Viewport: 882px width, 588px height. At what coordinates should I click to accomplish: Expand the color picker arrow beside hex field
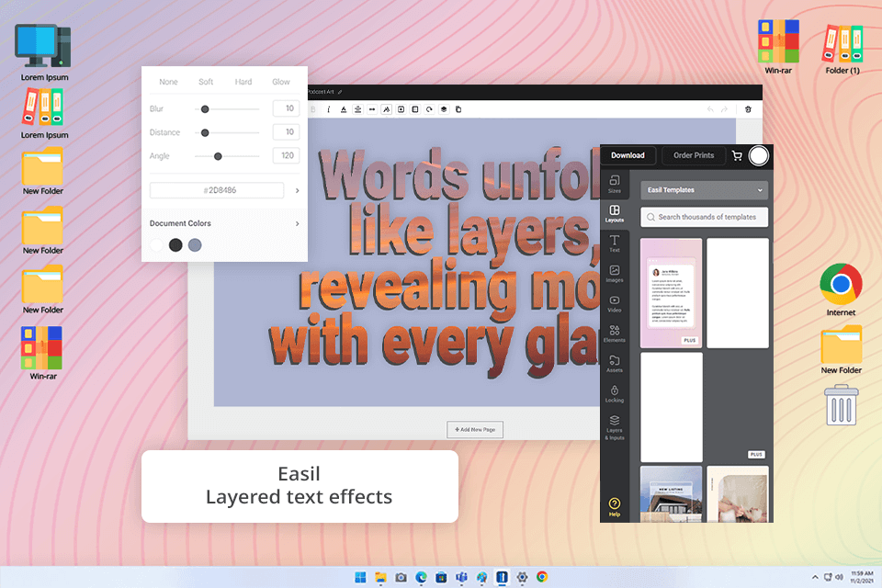click(297, 191)
